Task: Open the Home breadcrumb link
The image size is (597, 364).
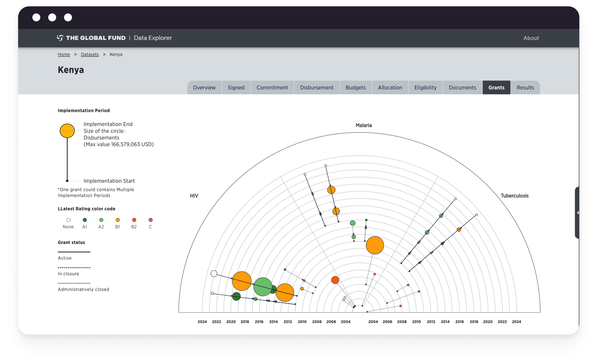Action: pyautogui.click(x=64, y=54)
